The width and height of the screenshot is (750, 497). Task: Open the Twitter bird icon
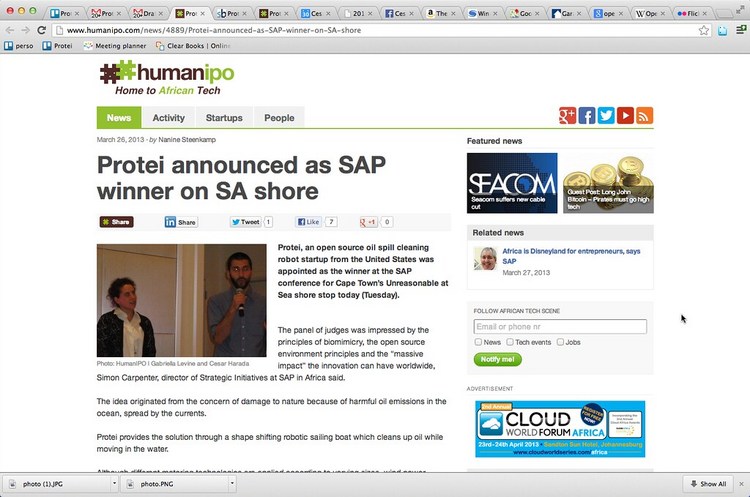(x=606, y=116)
